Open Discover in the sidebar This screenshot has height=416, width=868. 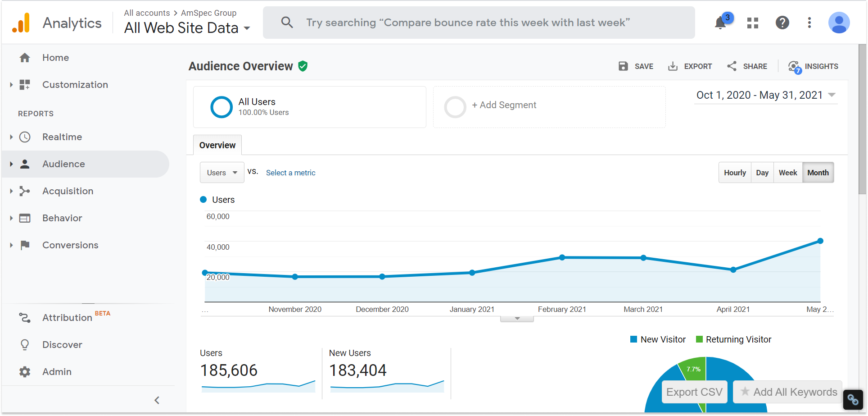(62, 345)
